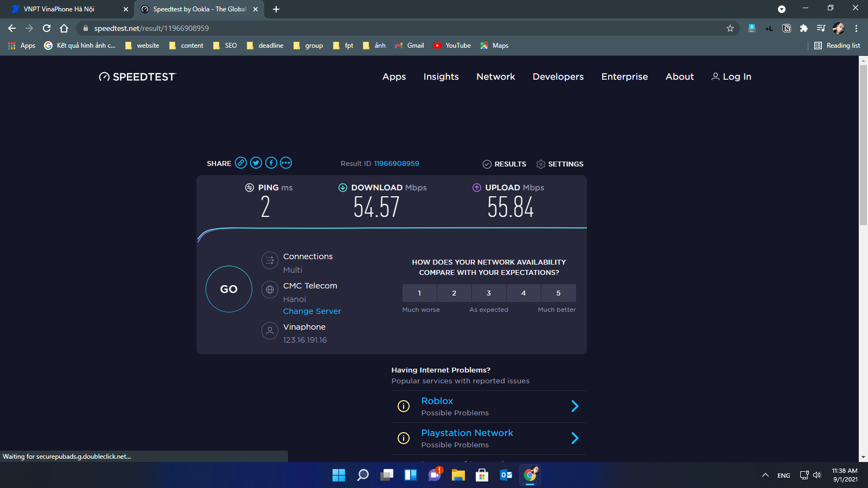Open the Maps bookmark
This screenshot has width=868, height=488.
coord(494,46)
